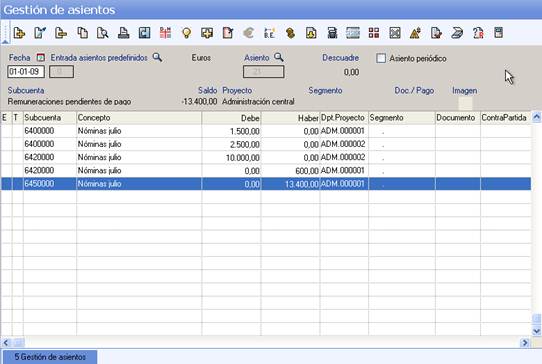Click the Administración central project text
This screenshot has height=364, width=542.
258,102
